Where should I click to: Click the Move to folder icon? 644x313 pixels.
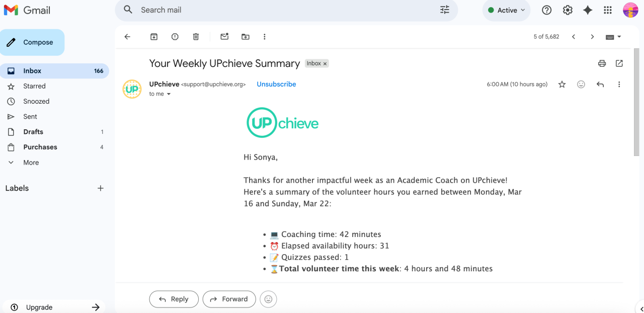tap(246, 37)
